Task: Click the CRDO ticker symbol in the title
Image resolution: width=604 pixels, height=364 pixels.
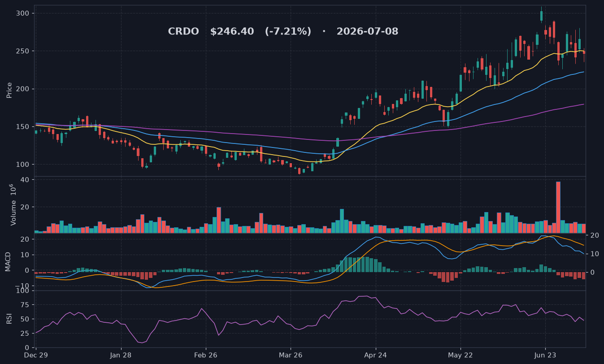Action: (183, 32)
